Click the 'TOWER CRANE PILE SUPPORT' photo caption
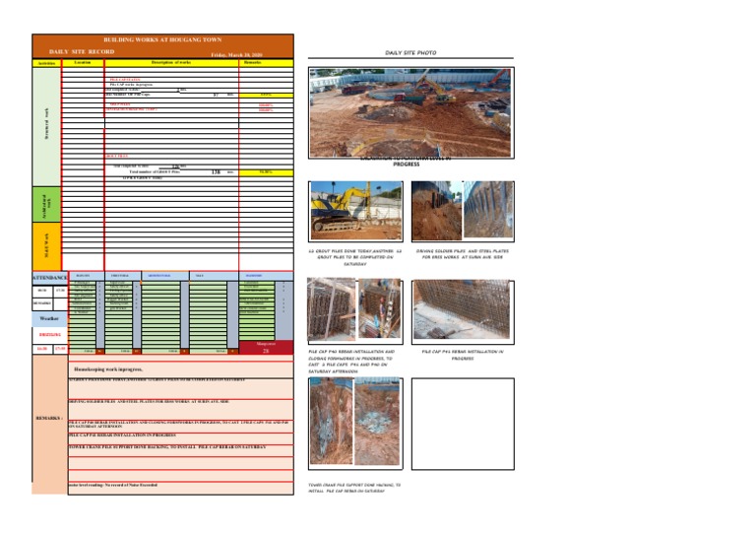 pyautogui.click(x=354, y=488)
